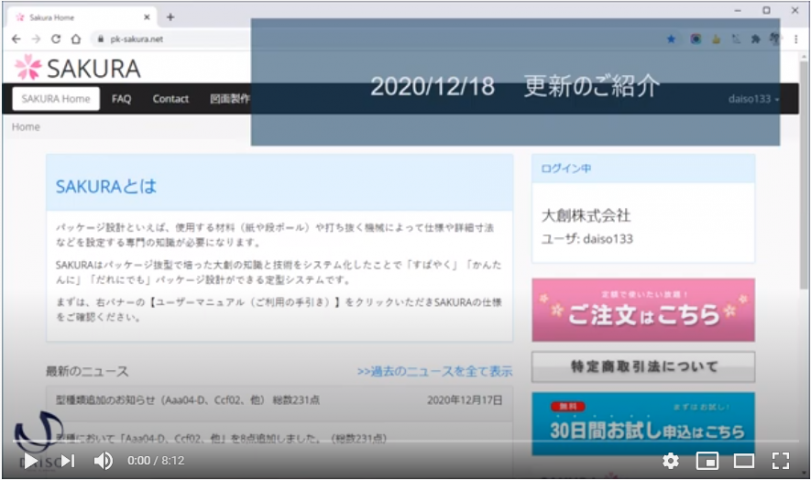This screenshot has width=811, height=480.
Task: Open 特定商取引法について button
Action: 643,367
